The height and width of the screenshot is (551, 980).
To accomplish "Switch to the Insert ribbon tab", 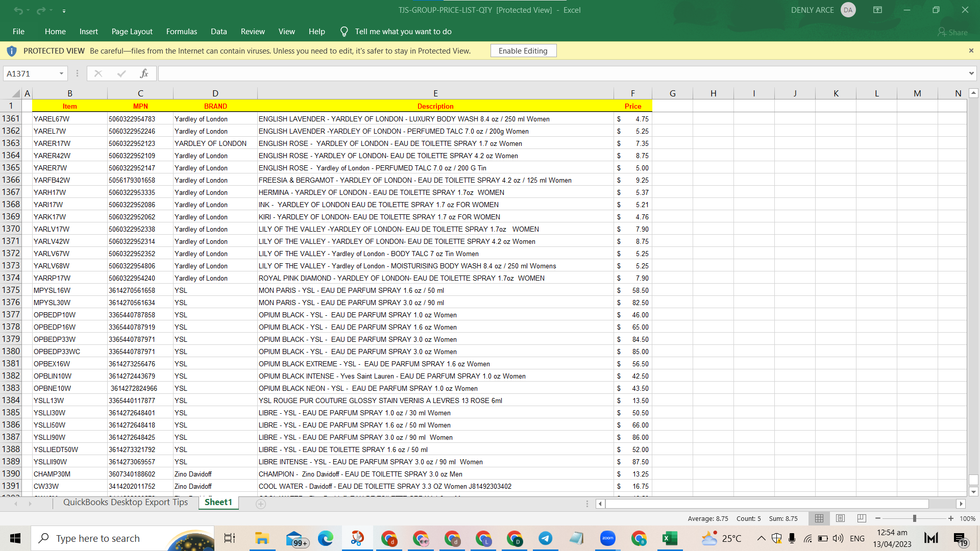I will point(89,32).
